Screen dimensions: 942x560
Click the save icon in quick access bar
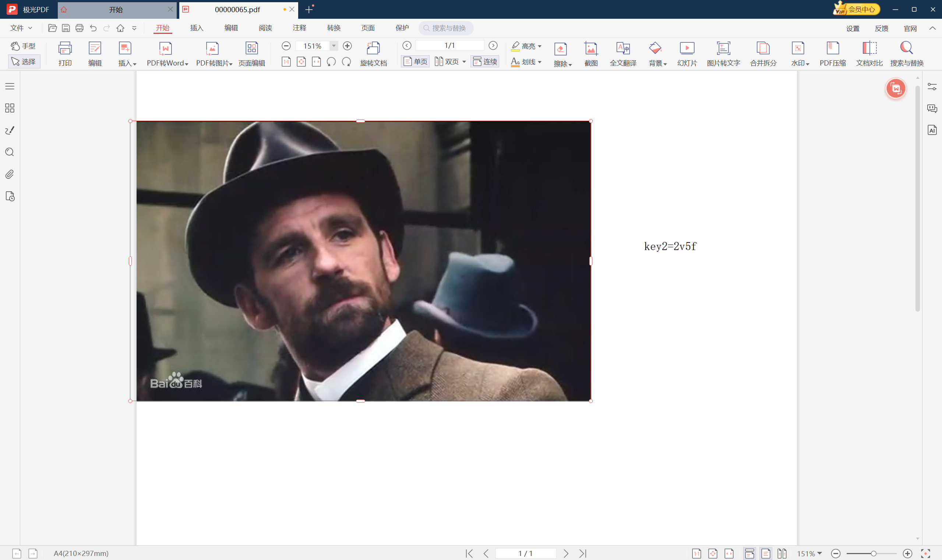point(66,28)
